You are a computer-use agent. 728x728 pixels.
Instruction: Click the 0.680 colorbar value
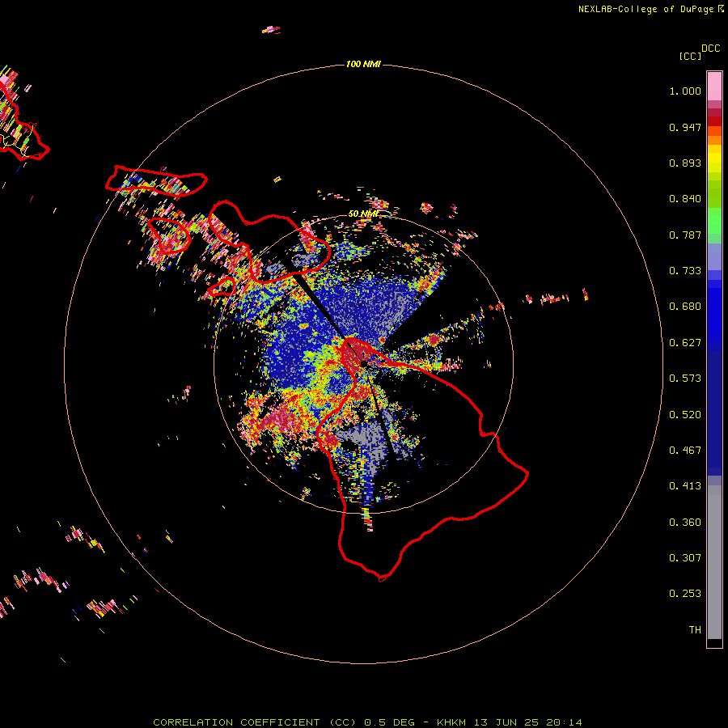point(685,307)
